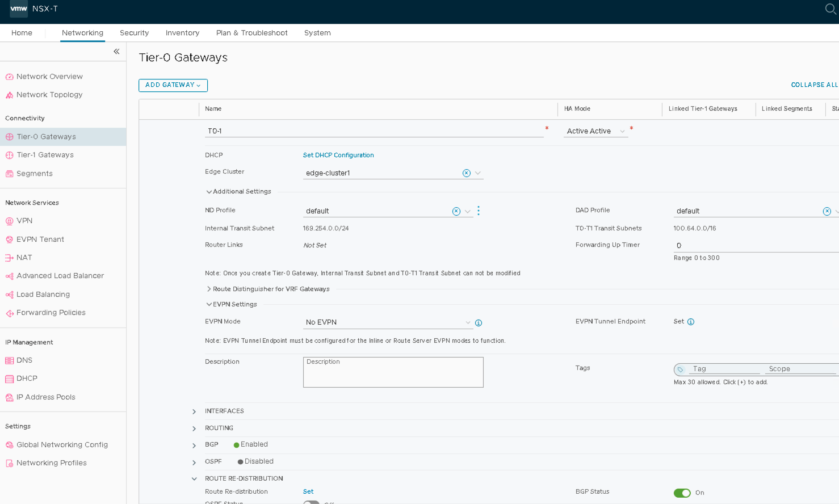Image resolution: width=839 pixels, height=504 pixels.
Task: Open NAT from the sidebar
Action: pyautogui.click(x=24, y=258)
